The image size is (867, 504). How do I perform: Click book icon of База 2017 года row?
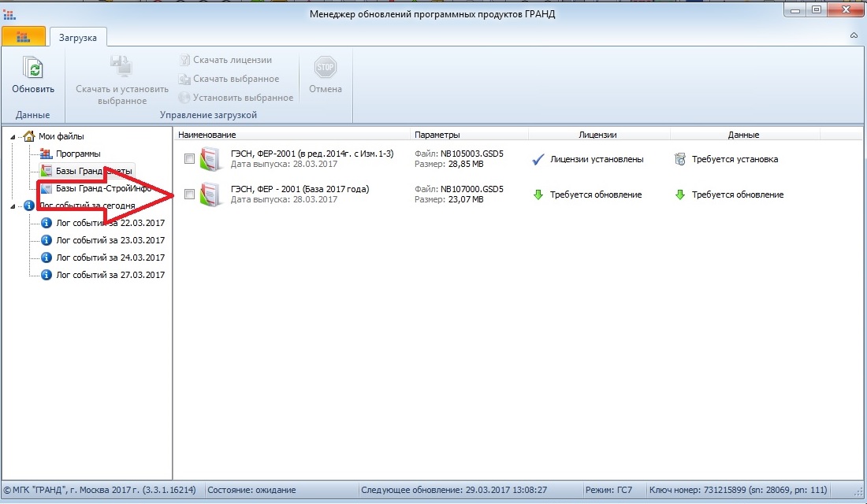pos(210,195)
